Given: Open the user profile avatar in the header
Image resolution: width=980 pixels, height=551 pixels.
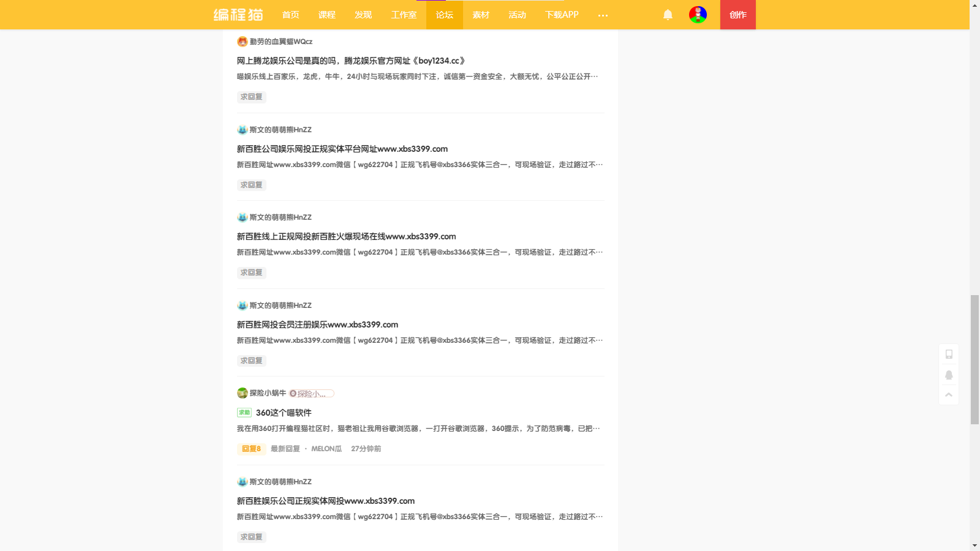Looking at the screenshot, I should coord(698,15).
